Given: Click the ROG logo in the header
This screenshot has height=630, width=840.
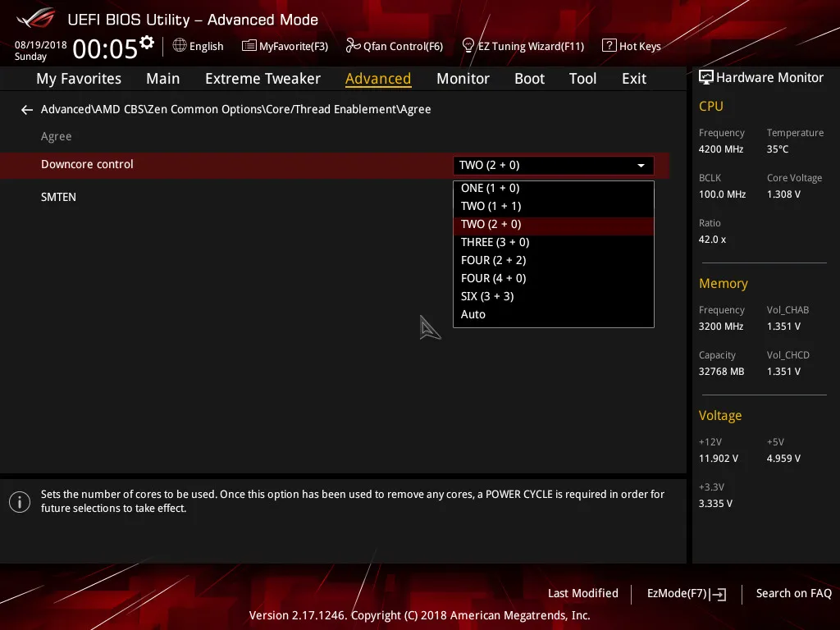Looking at the screenshot, I should [x=35, y=19].
